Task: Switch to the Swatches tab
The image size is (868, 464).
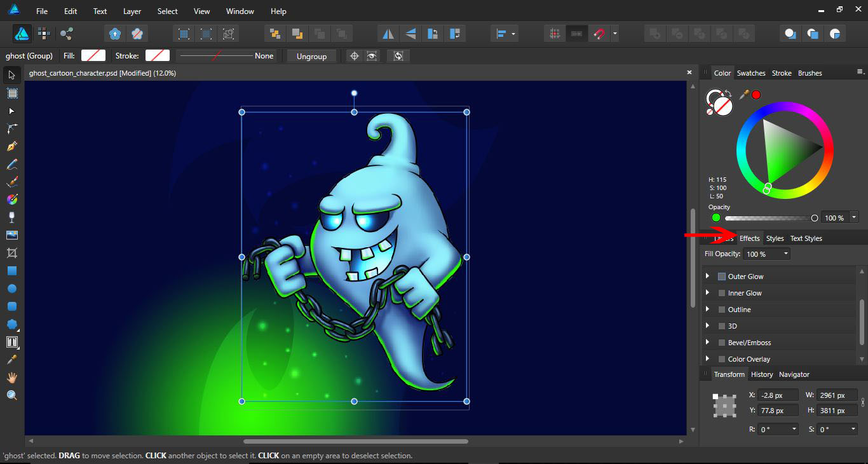Action: [751, 72]
